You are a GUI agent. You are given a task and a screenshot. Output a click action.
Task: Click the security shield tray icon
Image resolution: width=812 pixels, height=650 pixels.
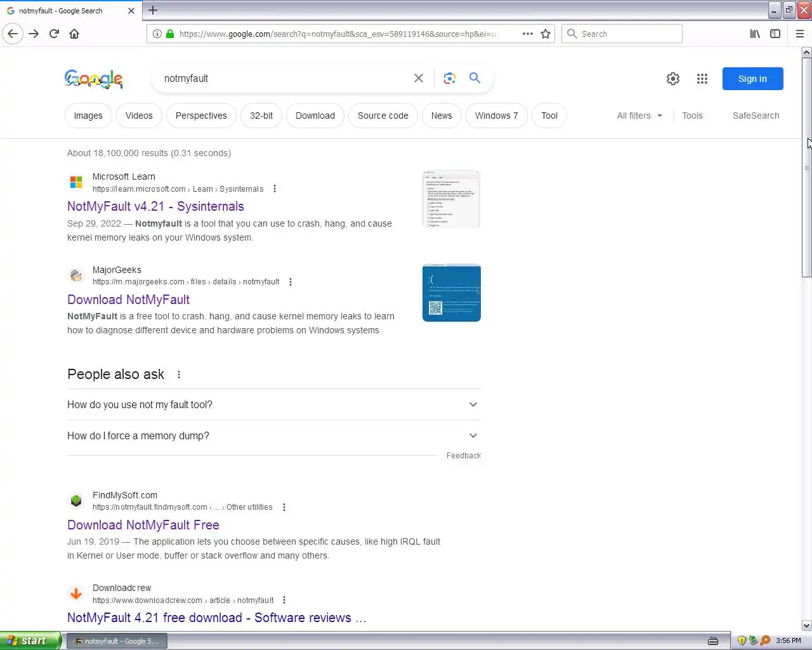tap(741, 640)
